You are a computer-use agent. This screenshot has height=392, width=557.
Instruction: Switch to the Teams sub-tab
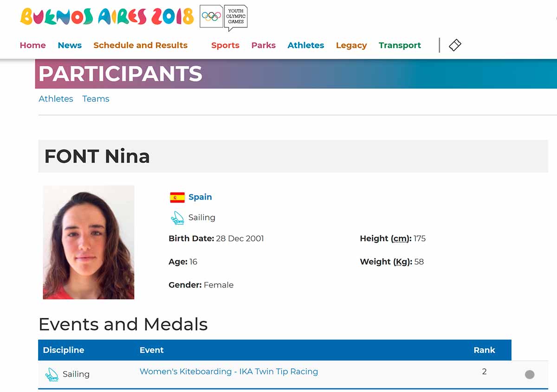[x=96, y=99]
